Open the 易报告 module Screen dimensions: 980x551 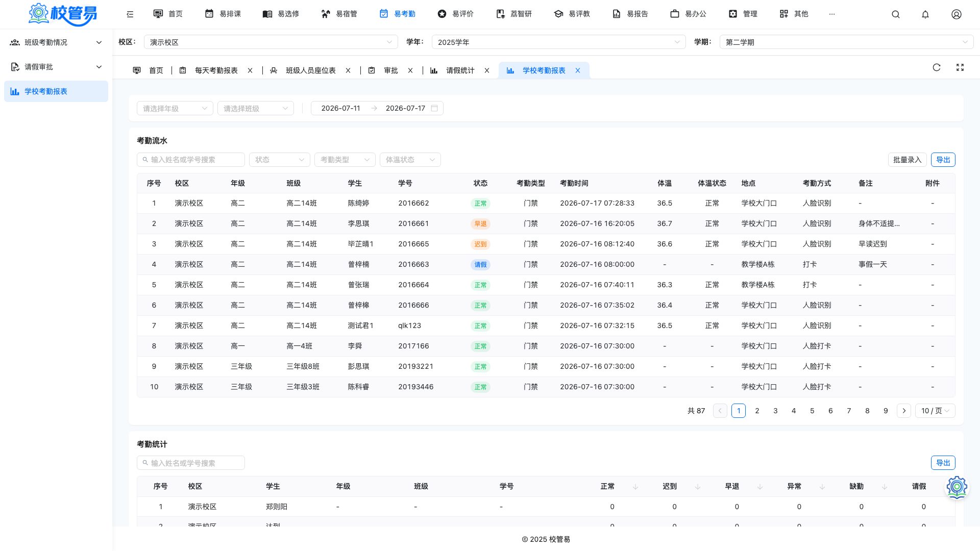(x=630, y=14)
